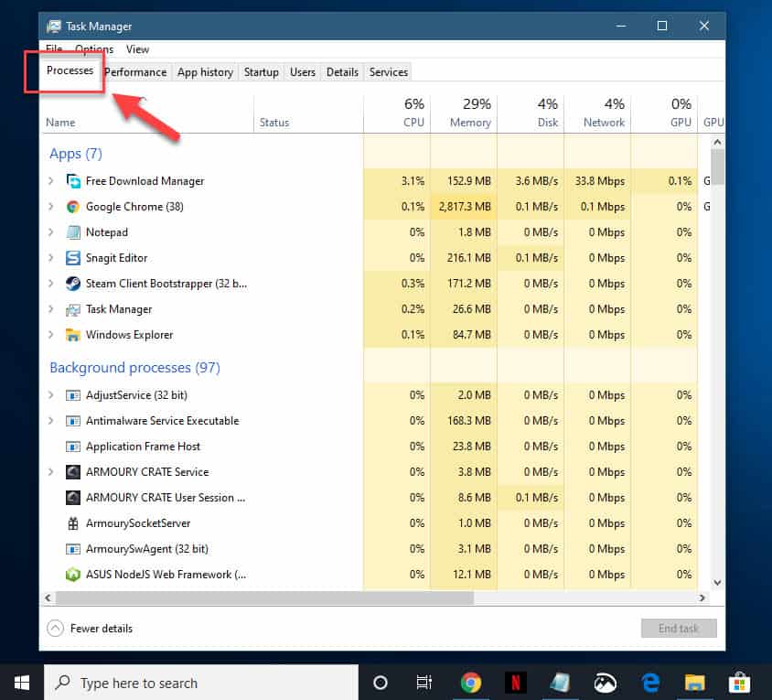Open the Options menu
772x700 pixels.
tap(94, 48)
